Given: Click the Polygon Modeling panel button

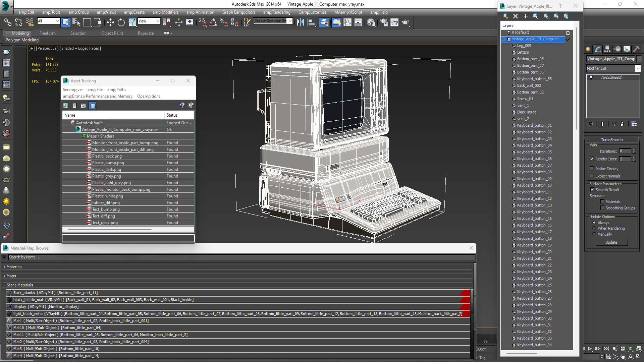Looking at the screenshot, I should tap(22, 40).
